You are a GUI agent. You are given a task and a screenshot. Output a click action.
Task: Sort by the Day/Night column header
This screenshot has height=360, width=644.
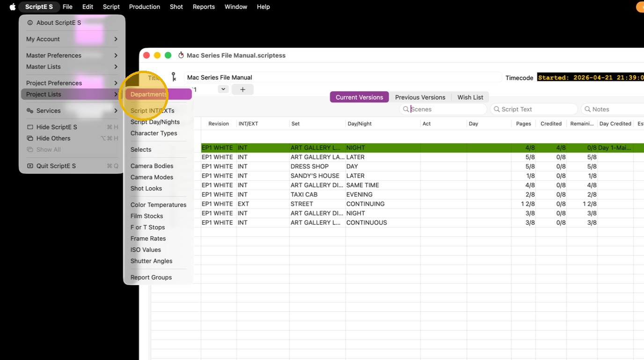point(383,124)
